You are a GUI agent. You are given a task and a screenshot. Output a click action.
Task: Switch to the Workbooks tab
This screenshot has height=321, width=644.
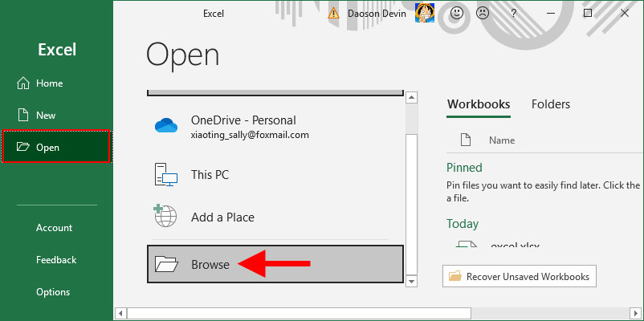(x=479, y=104)
